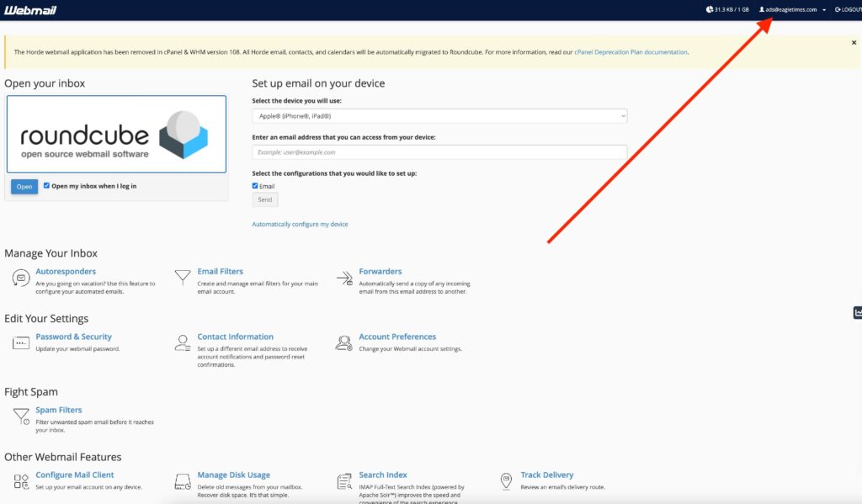
Task: Toggle 'Open my inbox when I log in'
Action: [x=47, y=186]
